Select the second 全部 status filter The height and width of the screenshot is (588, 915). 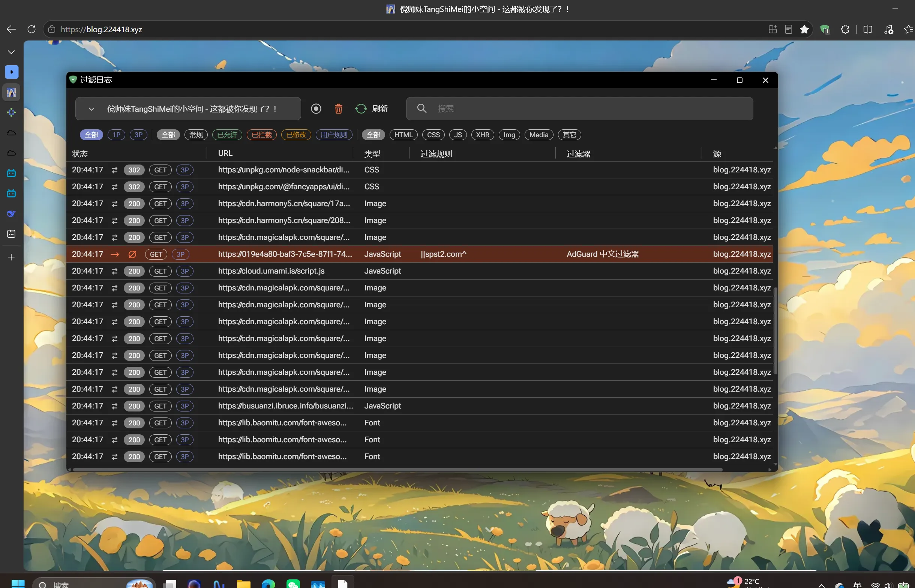click(168, 135)
